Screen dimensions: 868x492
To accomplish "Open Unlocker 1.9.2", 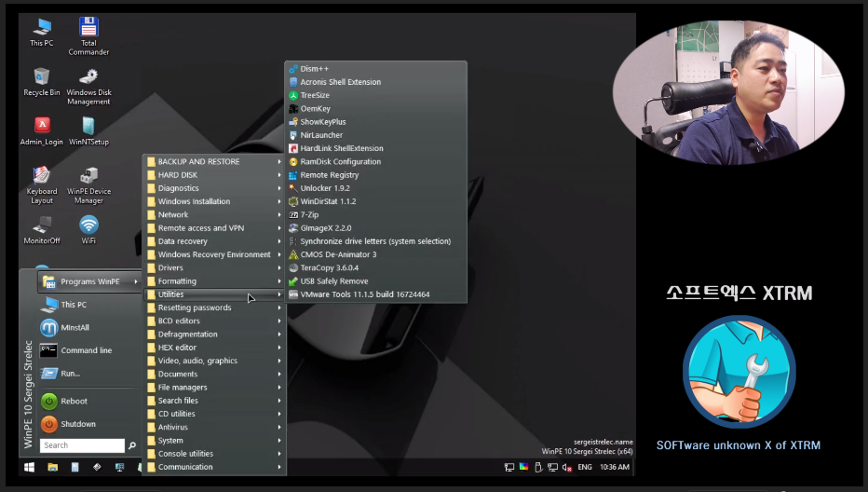I will (x=375, y=188).
